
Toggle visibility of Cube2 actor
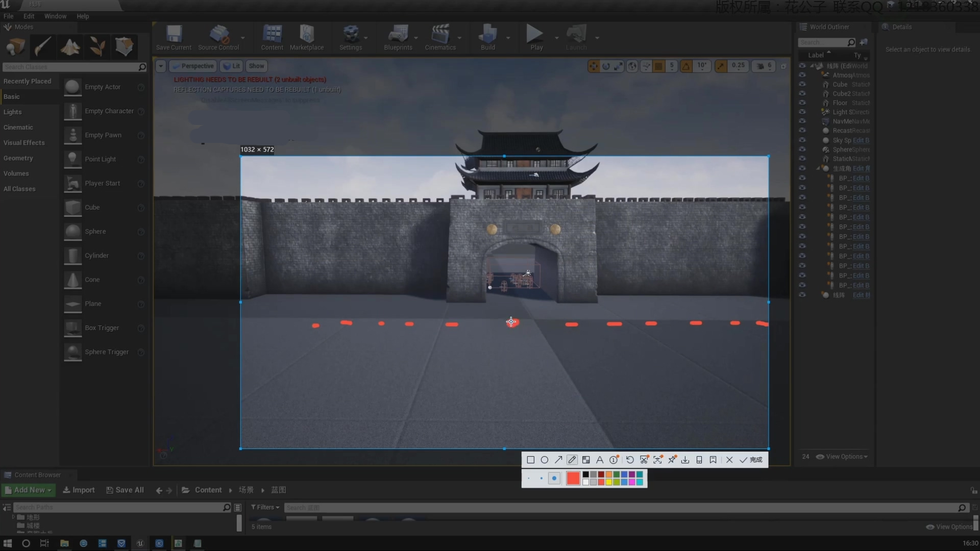(x=802, y=93)
